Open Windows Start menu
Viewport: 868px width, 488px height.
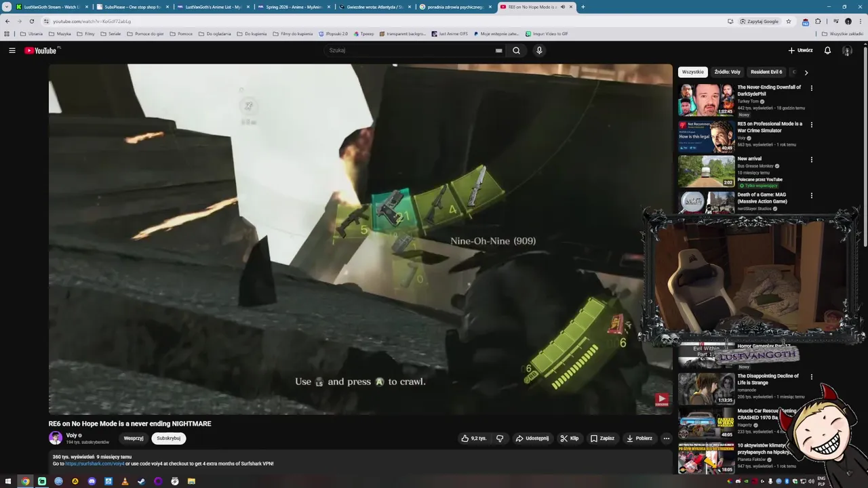[x=9, y=481]
